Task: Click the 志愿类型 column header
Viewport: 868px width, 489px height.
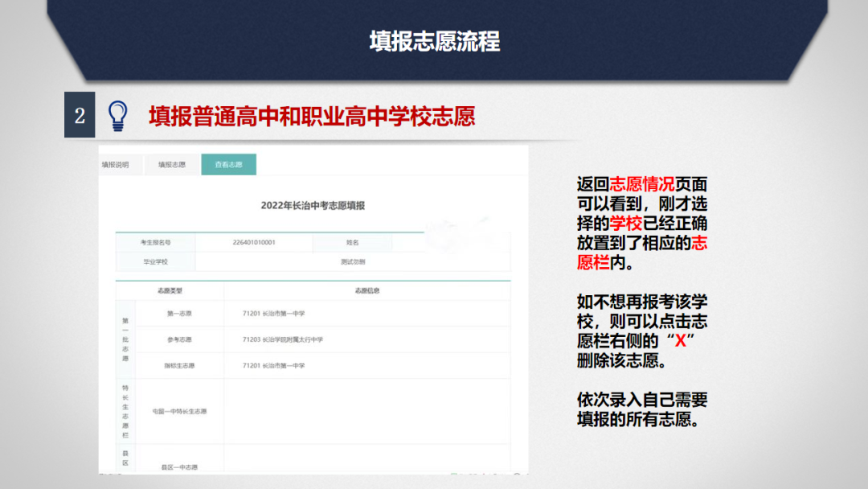Action: [x=170, y=290]
